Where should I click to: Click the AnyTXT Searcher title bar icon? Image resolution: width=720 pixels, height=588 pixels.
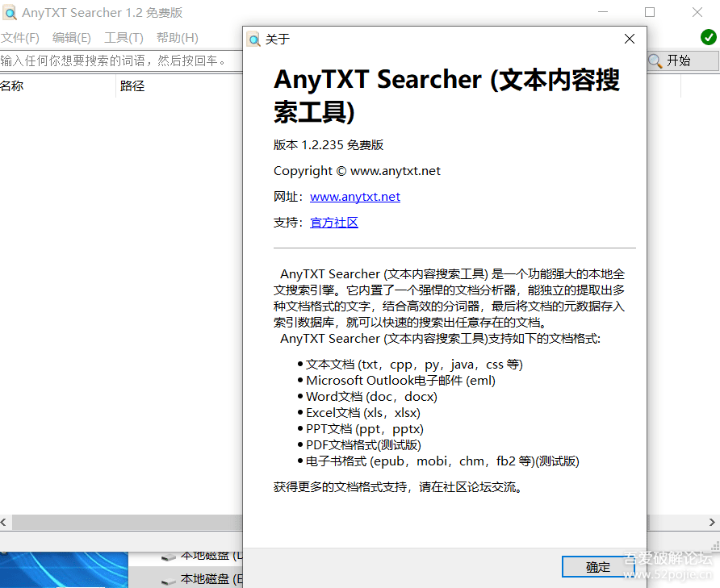click(x=10, y=13)
